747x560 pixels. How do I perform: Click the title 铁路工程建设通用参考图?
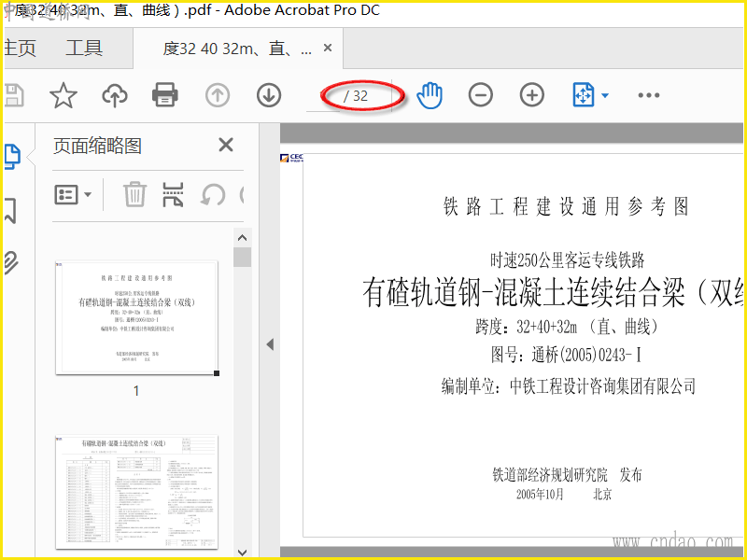coord(567,206)
